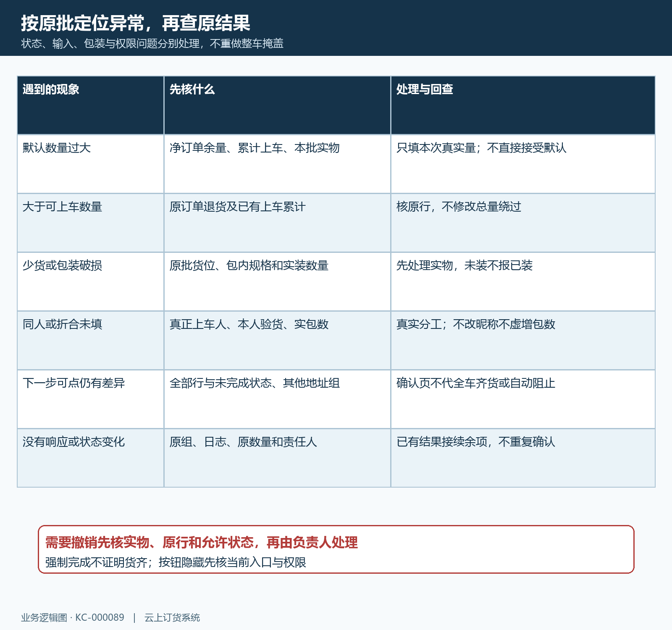
Task: Click the title 按原批定位异常，再查原结果
Action: point(136,23)
